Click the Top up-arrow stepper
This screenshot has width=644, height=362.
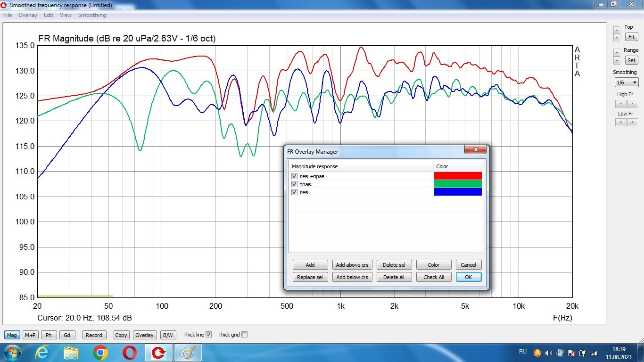(x=617, y=30)
